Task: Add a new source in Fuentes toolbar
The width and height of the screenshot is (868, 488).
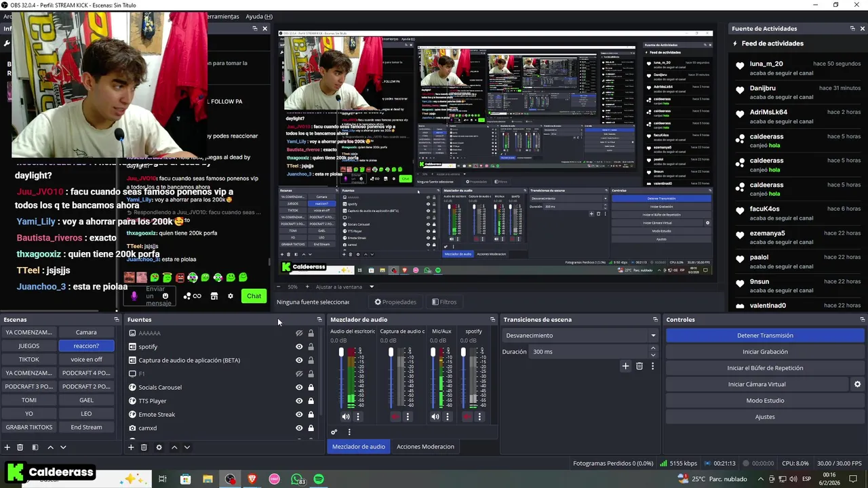Action: (131, 447)
